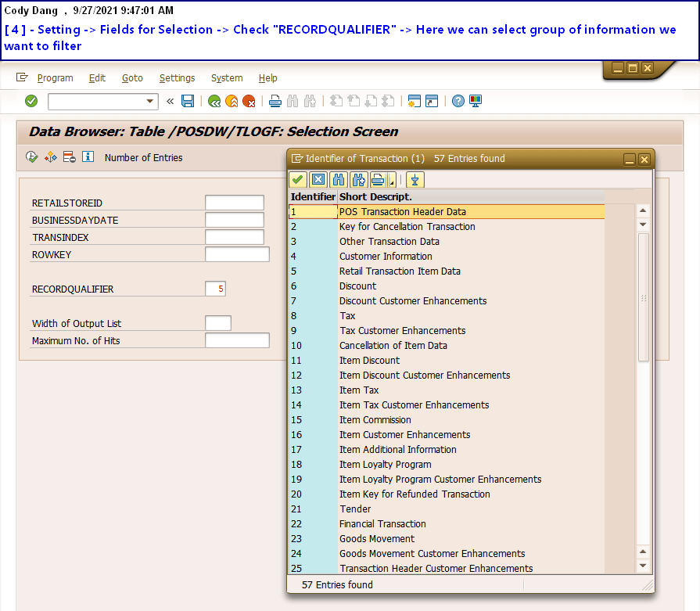Click the Maximum No. of Hits field
The image size is (700, 611).
(x=237, y=340)
